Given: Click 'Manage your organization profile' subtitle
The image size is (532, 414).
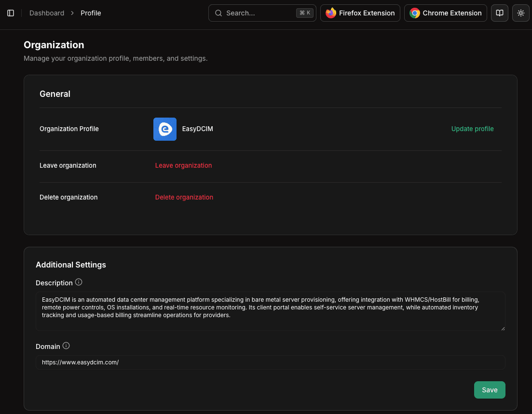Looking at the screenshot, I should click(x=116, y=58).
